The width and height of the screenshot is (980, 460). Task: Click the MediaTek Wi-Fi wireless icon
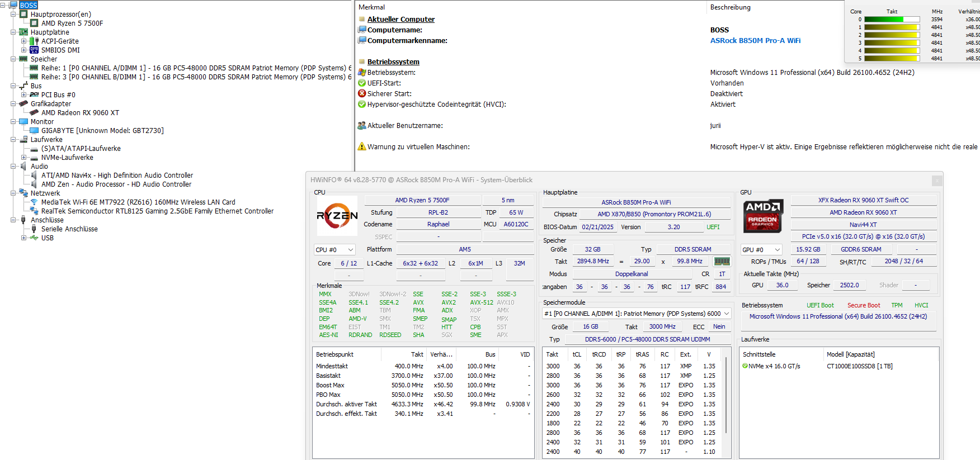34,202
